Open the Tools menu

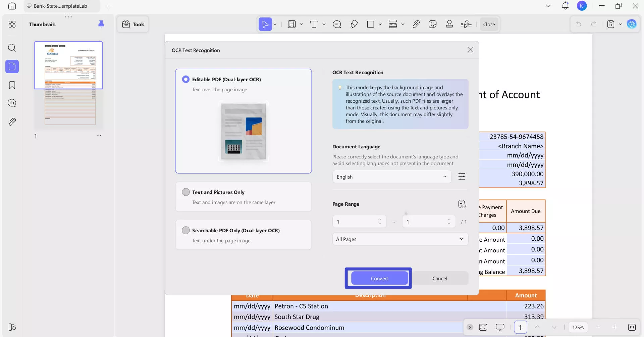pos(133,24)
